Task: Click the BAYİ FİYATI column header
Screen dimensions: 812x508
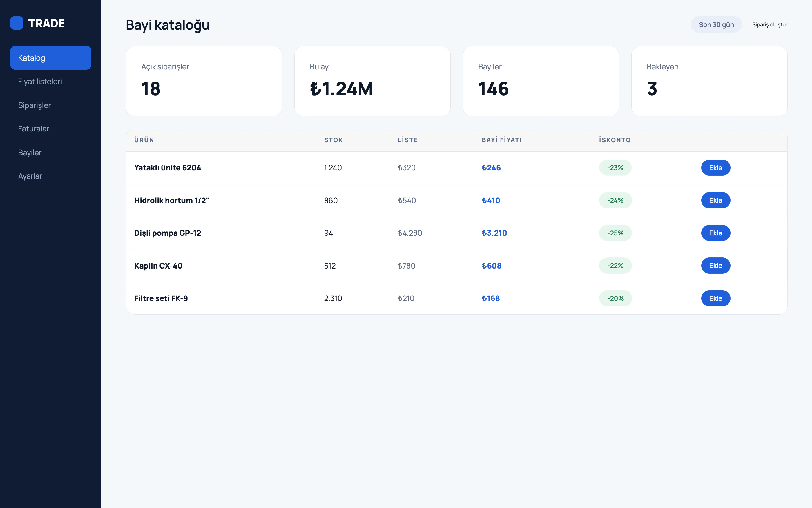Action: click(502, 140)
